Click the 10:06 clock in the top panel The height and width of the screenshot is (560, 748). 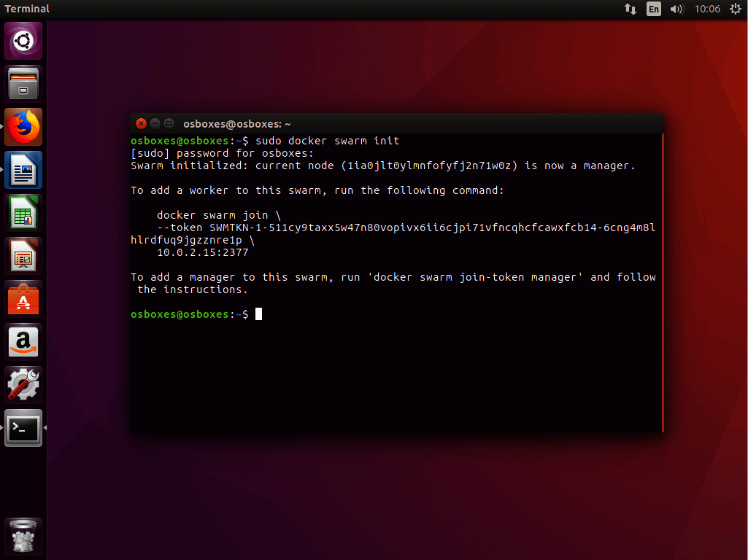tap(707, 9)
